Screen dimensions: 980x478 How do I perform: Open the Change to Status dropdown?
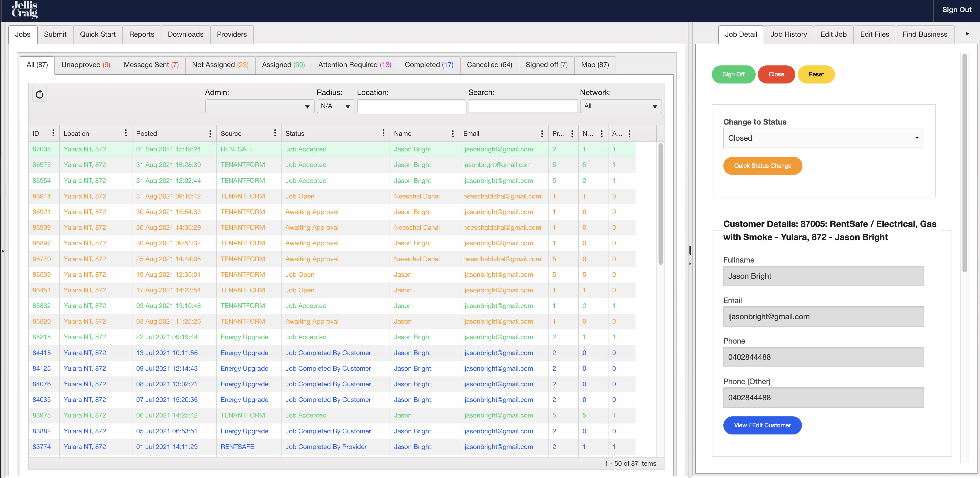tap(823, 138)
